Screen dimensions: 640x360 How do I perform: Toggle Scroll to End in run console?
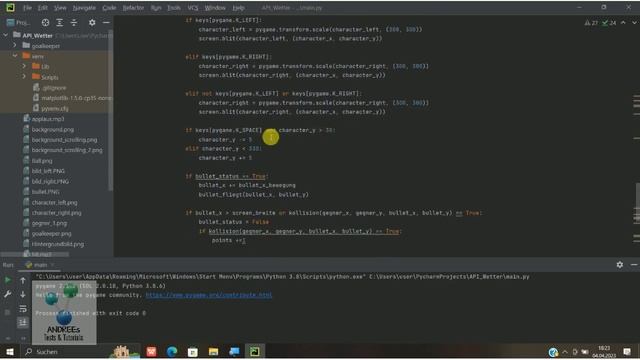tap(23, 323)
